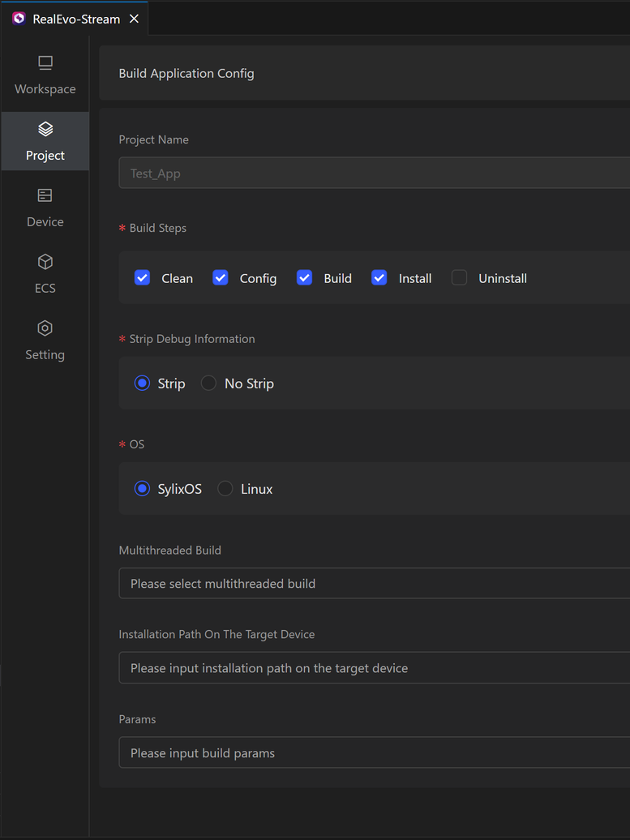Open the Multithreaded Build dropdown
This screenshot has width=630, height=840.
pos(374,584)
